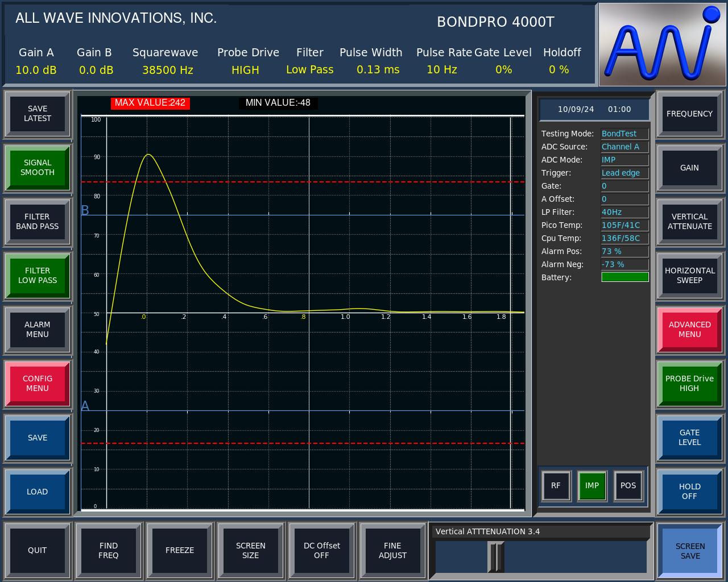
Task: Click the Cpu Temp 136F/58C value
Action: click(x=624, y=239)
